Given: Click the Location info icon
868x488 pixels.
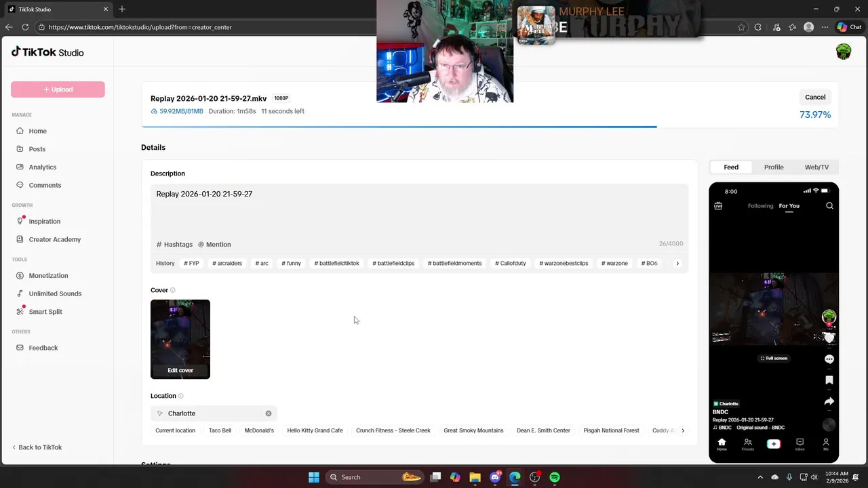Looking at the screenshot, I should pyautogui.click(x=180, y=396).
